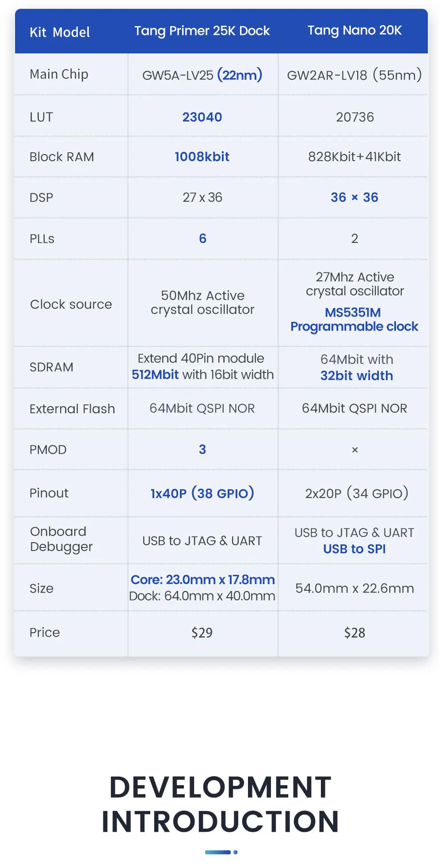The image size is (442, 868).
Task: Click the $29 price for Tang Primer
Action: [202, 633]
